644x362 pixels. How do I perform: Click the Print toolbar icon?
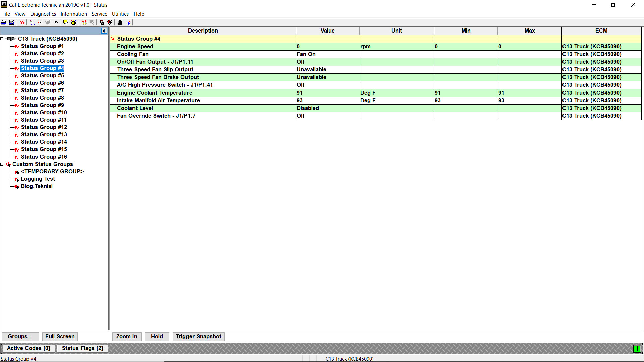4,22
